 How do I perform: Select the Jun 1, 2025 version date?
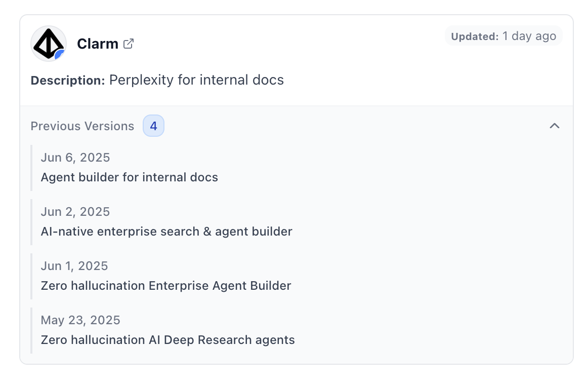(x=74, y=266)
